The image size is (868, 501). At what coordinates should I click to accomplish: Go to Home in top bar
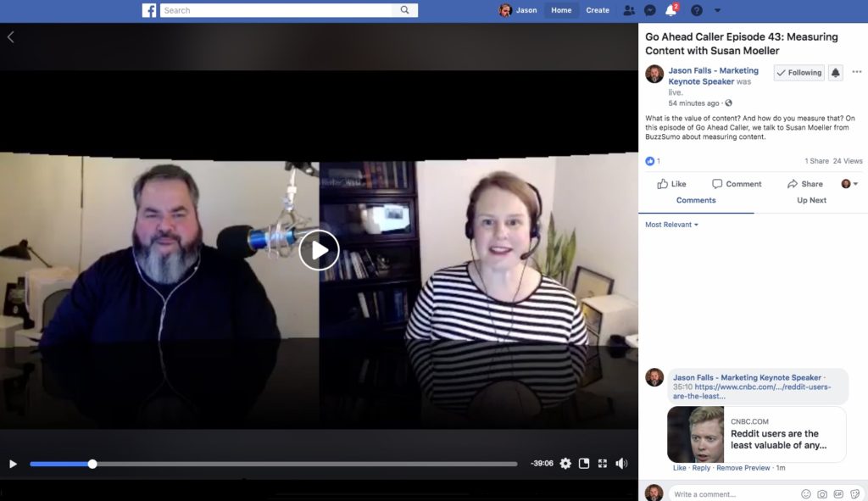561,10
